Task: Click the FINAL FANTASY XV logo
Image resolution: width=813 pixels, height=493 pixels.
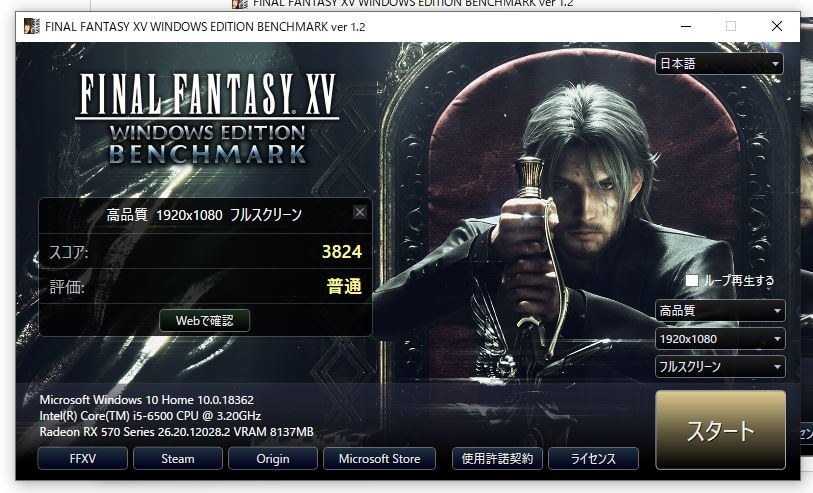Action: point(207,119)
